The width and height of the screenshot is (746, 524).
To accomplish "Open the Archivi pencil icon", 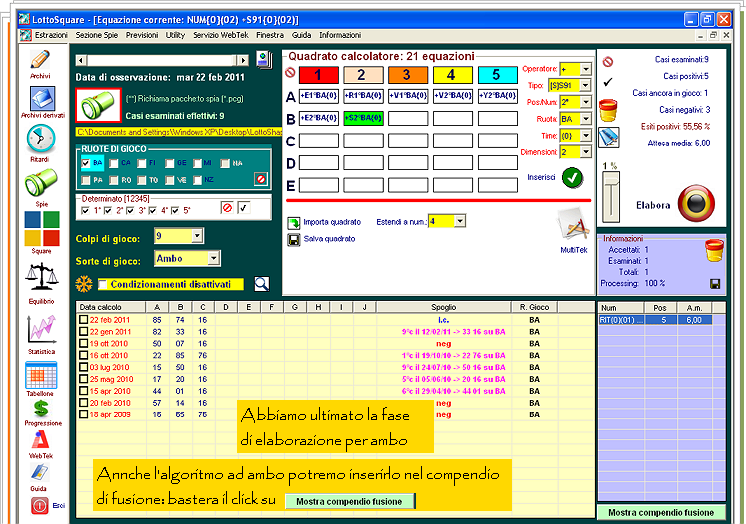I will (x=40, y=60).
